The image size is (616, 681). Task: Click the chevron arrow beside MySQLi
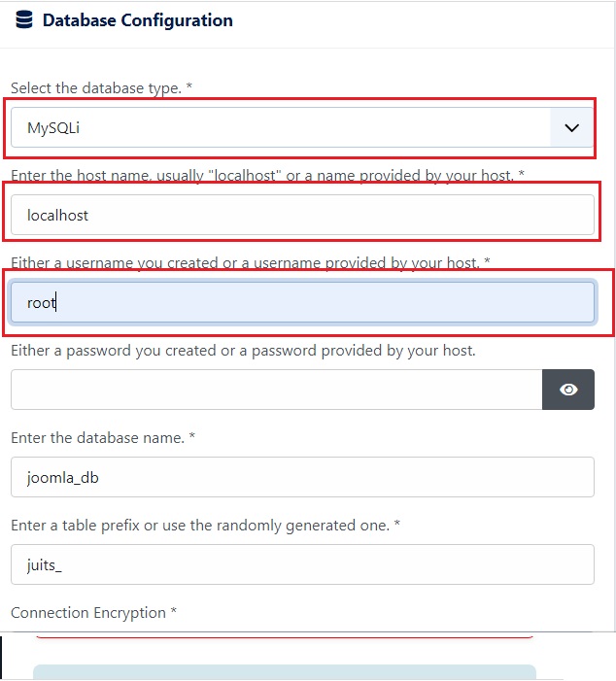click(571, 127)
